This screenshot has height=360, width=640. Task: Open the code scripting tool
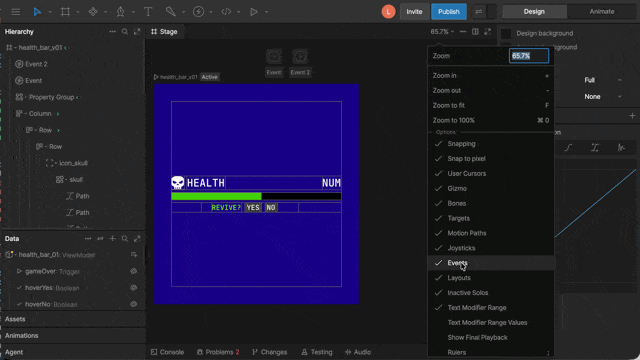pos(226,12)
